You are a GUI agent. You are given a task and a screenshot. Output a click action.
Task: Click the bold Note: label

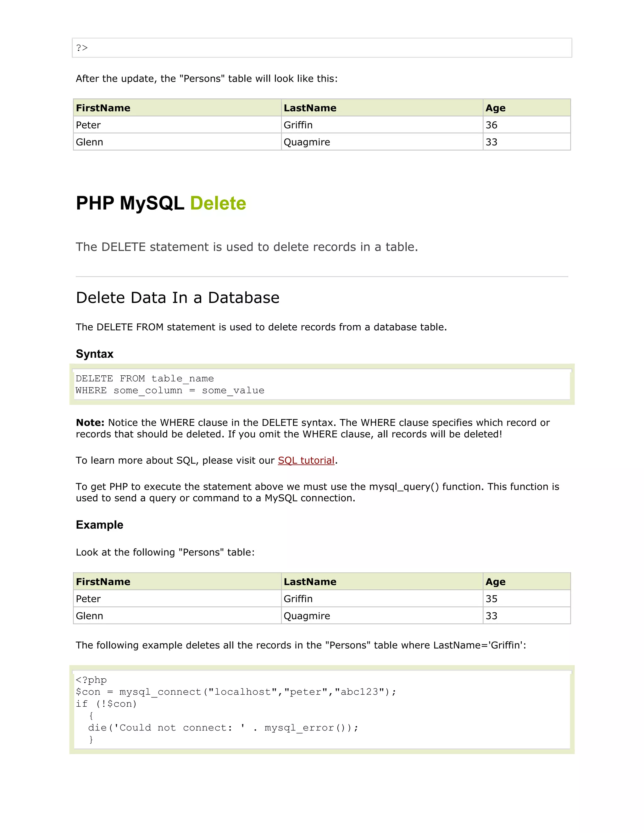[90, 422]
